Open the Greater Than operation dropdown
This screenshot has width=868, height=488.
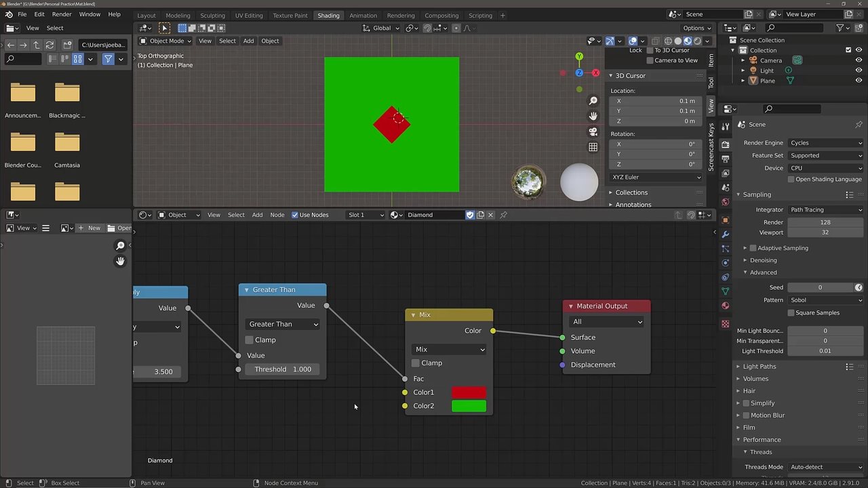[282, 324]
